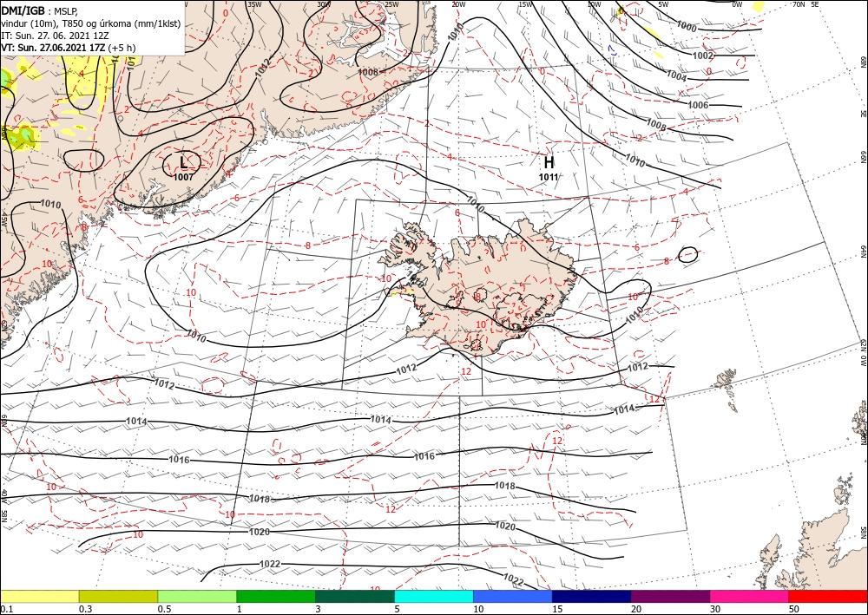The image size is (868, 615).
Task: Click the '30' legend scale label
Action: coord(716,609)
